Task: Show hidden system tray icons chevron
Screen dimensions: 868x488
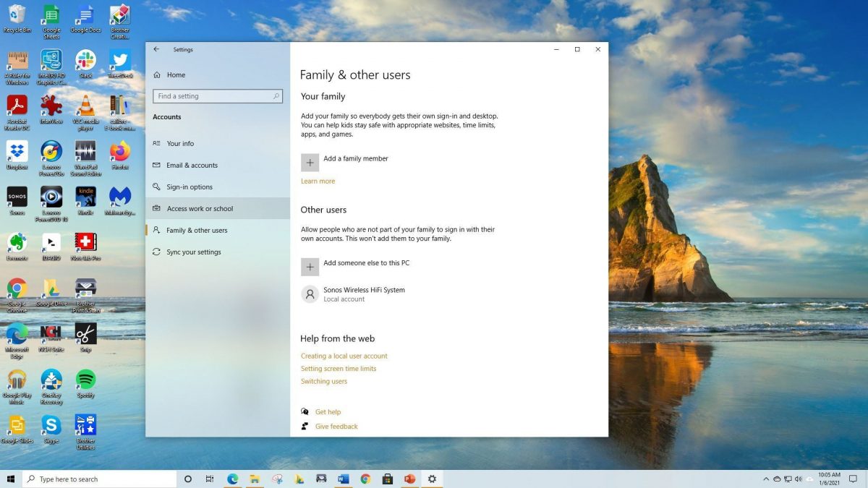Action: 766,479
